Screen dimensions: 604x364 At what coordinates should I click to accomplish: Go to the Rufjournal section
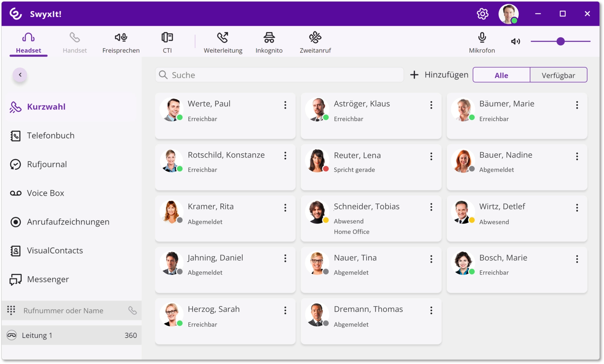47,164
